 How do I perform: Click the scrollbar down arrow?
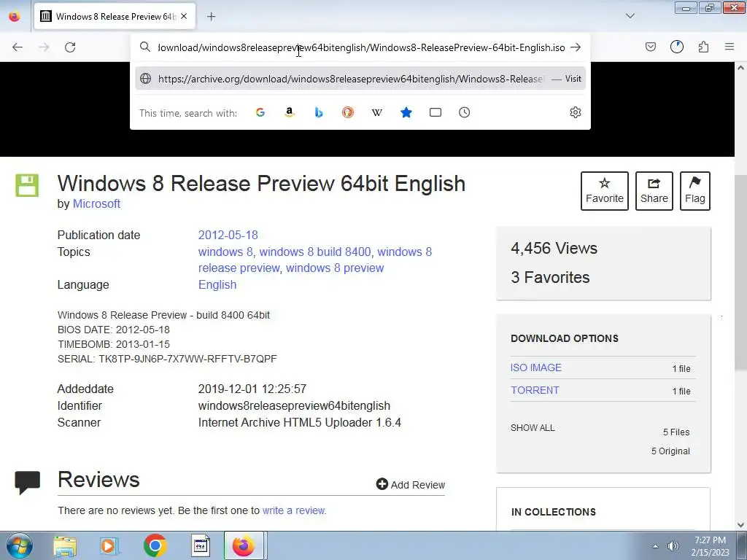pyautogui.click(x=740, y=525)
